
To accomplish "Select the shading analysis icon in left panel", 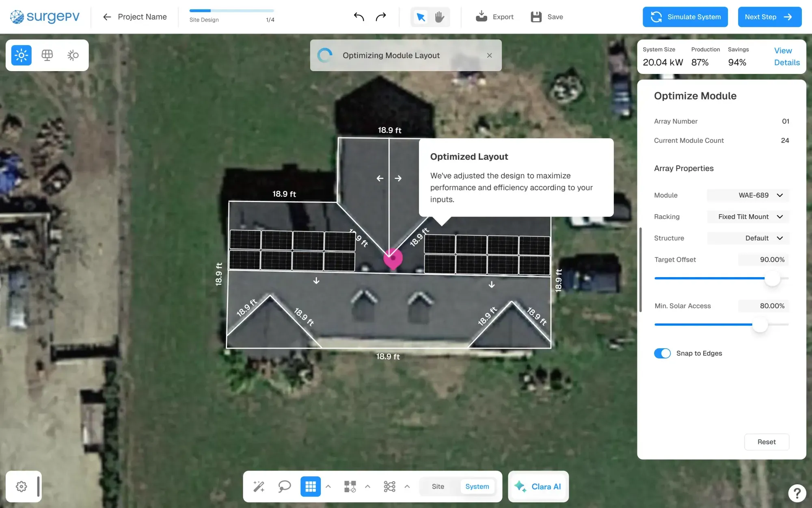I will click(x=73, y=55).
